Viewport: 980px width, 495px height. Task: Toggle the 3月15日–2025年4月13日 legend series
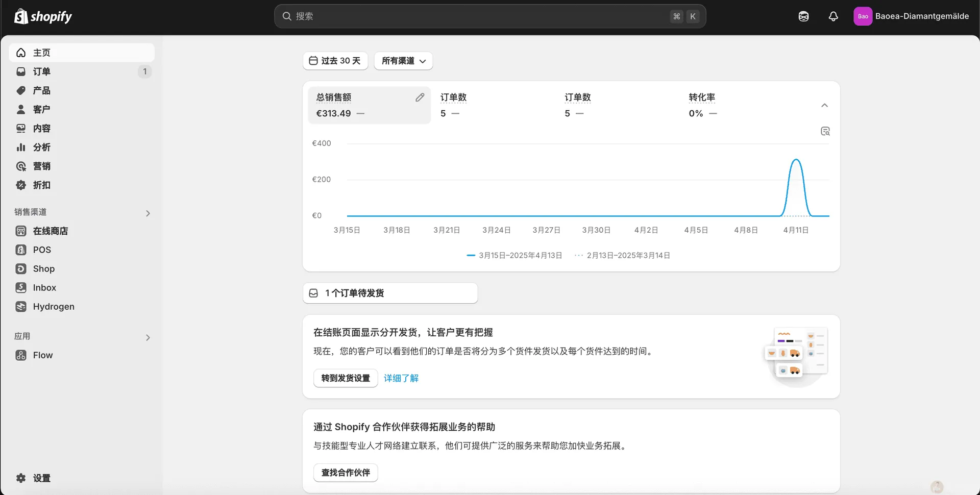coord(514,255)
